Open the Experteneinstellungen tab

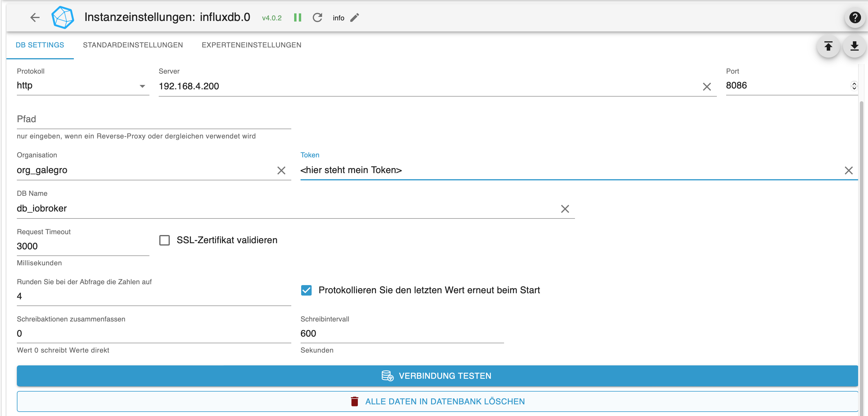click(251, 45)
